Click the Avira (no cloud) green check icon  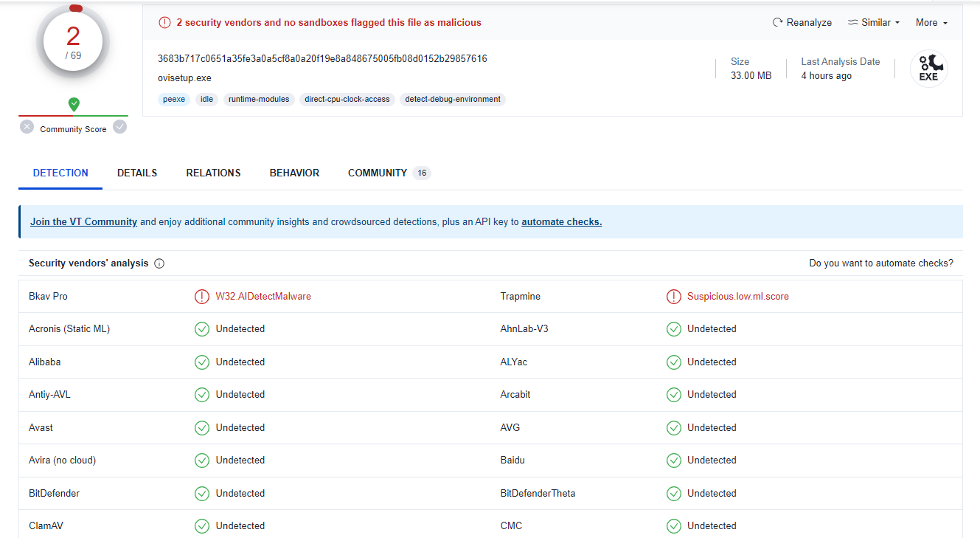[201, 461]
